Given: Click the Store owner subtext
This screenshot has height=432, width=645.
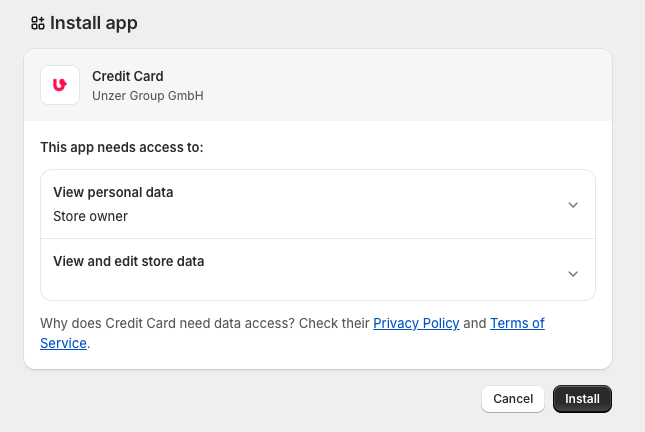Looking at the screenshot, I should click(90, 216).
